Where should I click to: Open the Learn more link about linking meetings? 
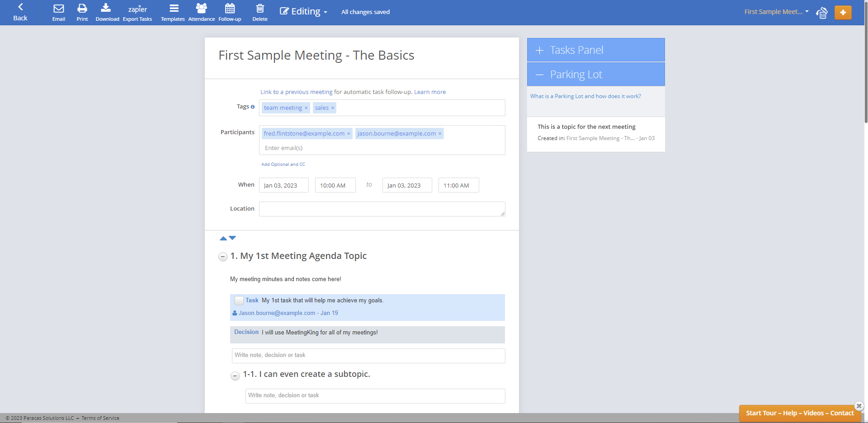pos(429,92)
